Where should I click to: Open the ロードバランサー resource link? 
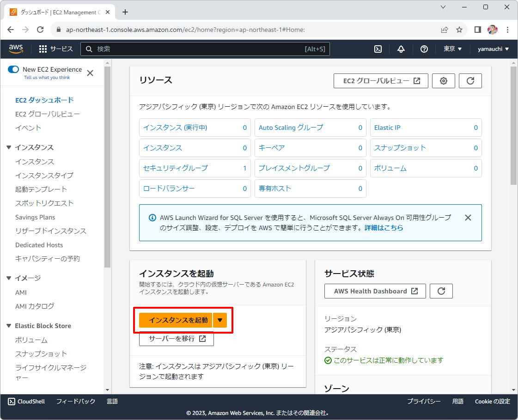click(x=169, y=189)
